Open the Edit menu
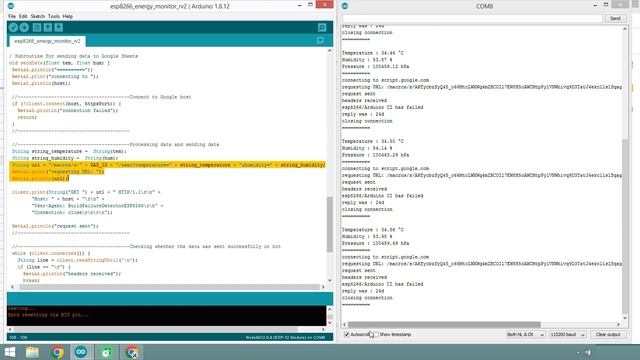The image size is (640, 360). click(x=23, y=16)
